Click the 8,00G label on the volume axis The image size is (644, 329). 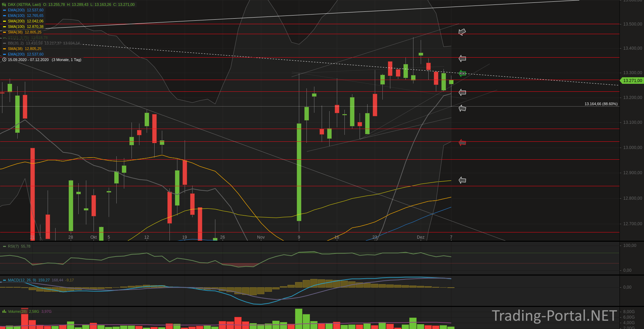click(629, 312)
